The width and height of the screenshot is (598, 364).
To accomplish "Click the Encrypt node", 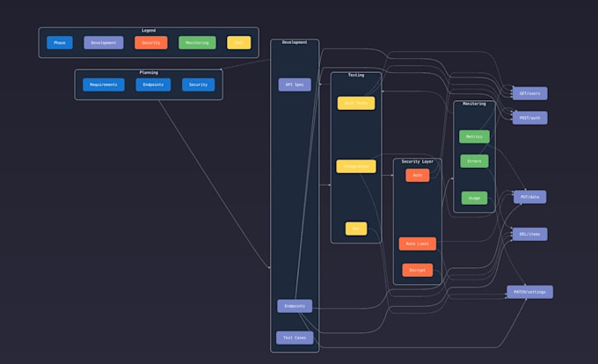I will point(418,270).
